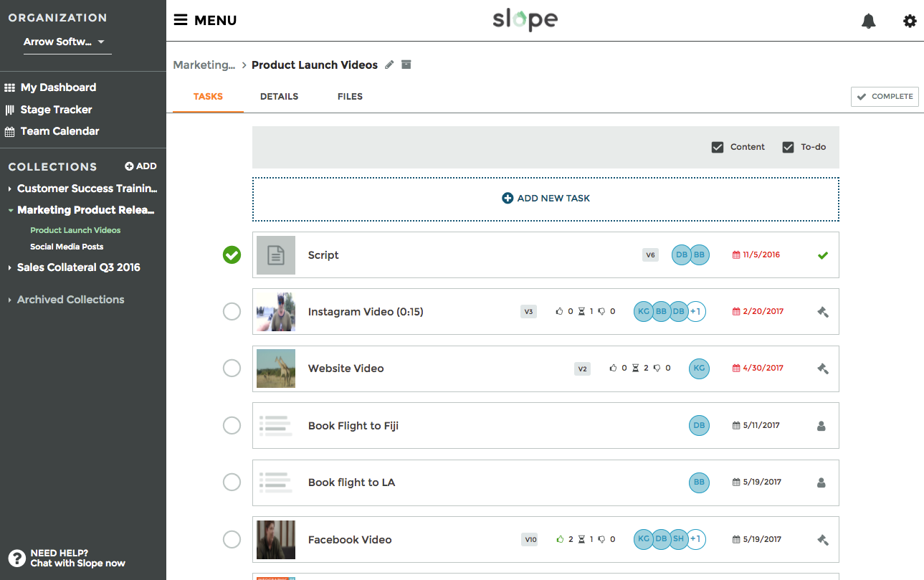
Task: Open the notifications bell
Action: point(868,22)
